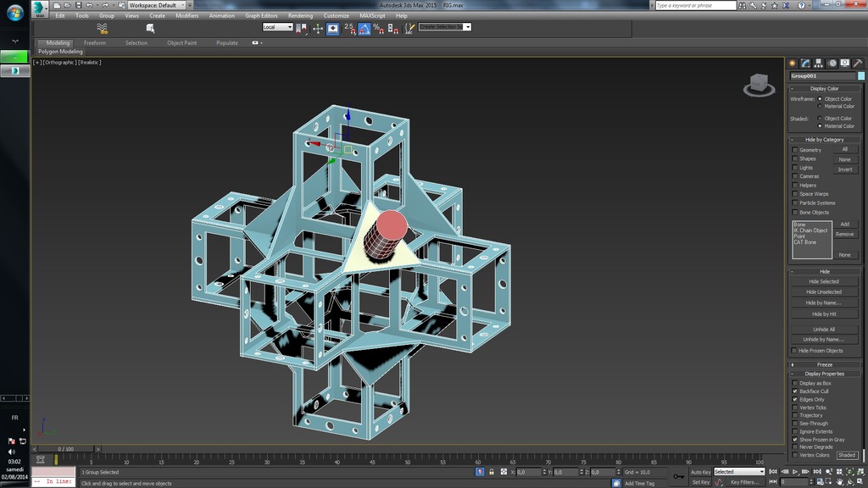This screenshot has width=868, height=488.
Task: Toggle the Spinner Snap icon
Action: [x=393, y=28]
